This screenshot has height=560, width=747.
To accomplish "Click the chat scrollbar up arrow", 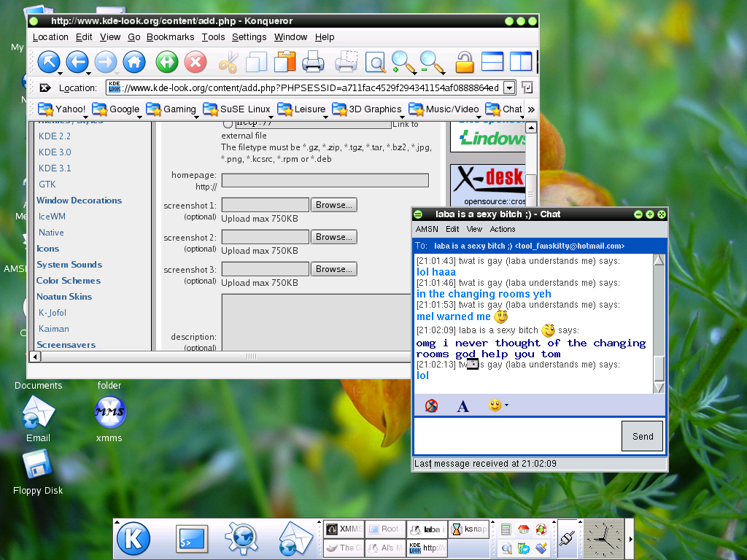I will [659, 260].
